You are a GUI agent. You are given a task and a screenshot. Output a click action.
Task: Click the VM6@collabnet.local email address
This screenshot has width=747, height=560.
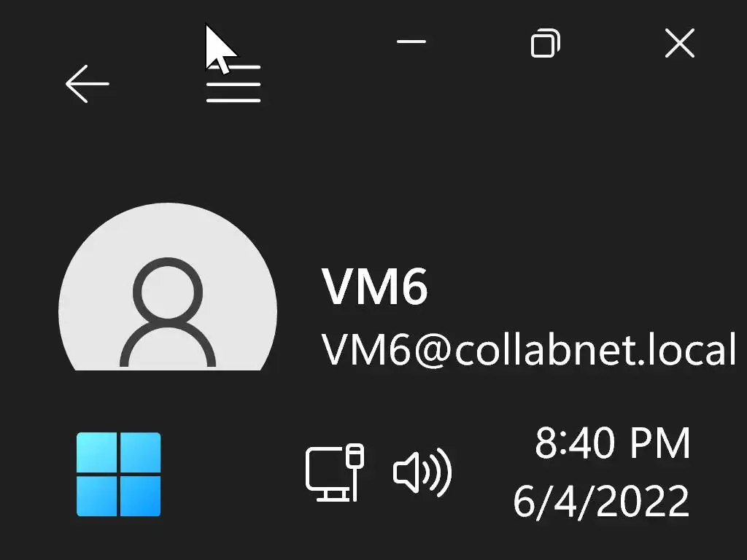click(x=529, y=349)
